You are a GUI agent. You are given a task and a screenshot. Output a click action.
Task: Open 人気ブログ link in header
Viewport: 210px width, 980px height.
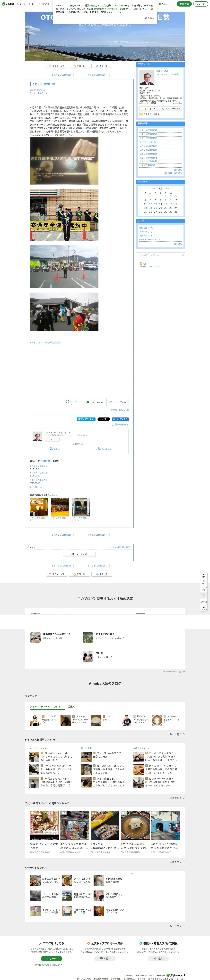pyautogui.click(x=165, y=4)
